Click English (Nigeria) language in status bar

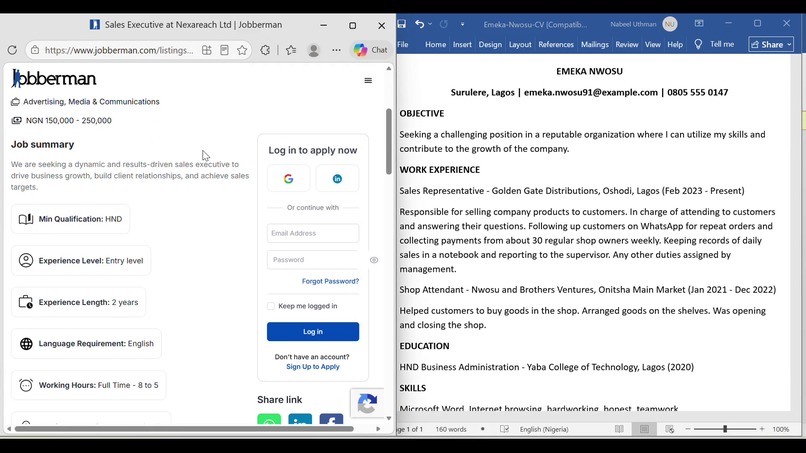pyautogui.click(x=544, y=429)
